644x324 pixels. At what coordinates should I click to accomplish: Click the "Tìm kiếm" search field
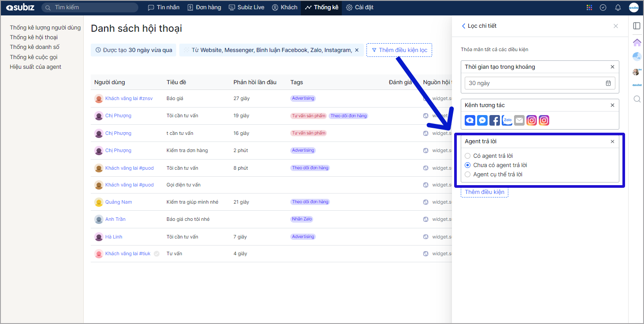pyautogui.click(x=93, y=7)
